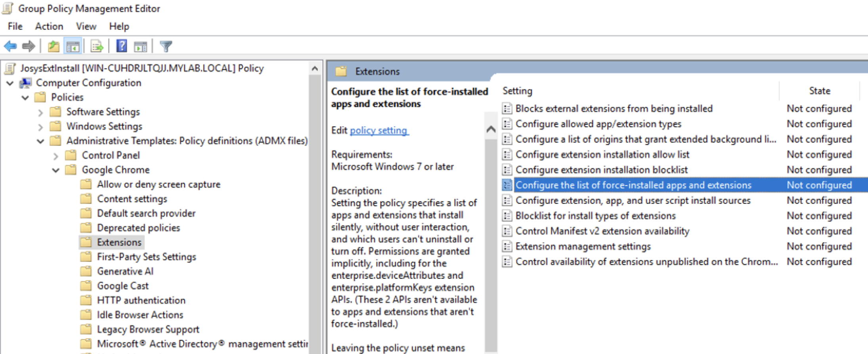The height and width of the screenshot is (354, 868).
Task: Select 'Extension management settings' policy
Action: point(583,246)
